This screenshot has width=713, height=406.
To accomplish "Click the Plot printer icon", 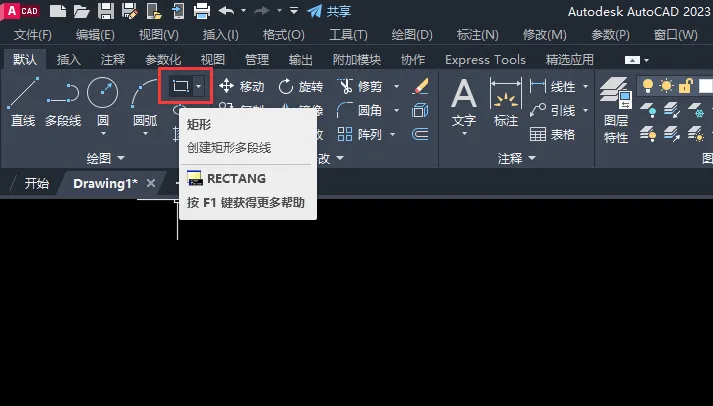I will [x=202, y=11].
